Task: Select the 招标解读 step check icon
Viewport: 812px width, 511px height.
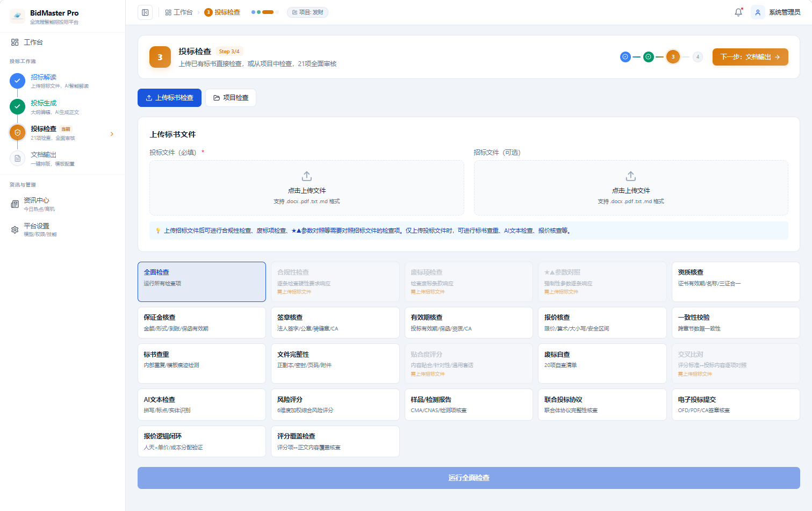Action: click(17, 81)
